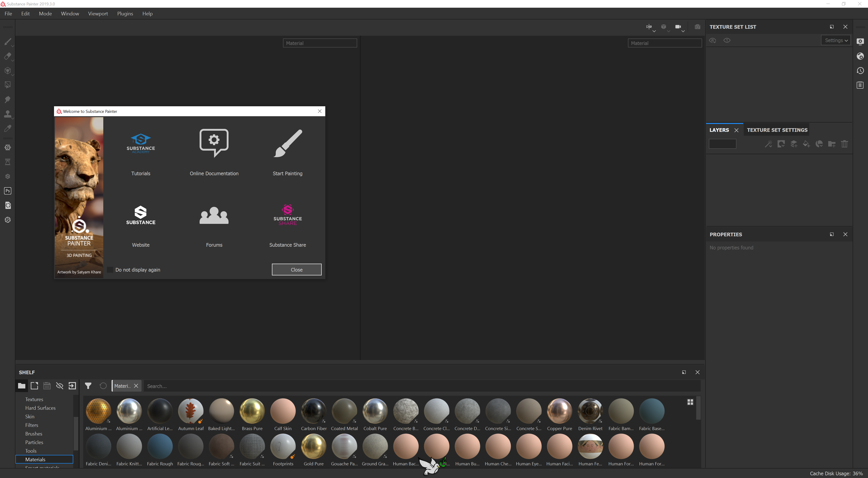The height and width of the screenshot is (478, 868).
Task: Close the Materi.. filter tab in Shelf
Action: [x=136, y=386]
